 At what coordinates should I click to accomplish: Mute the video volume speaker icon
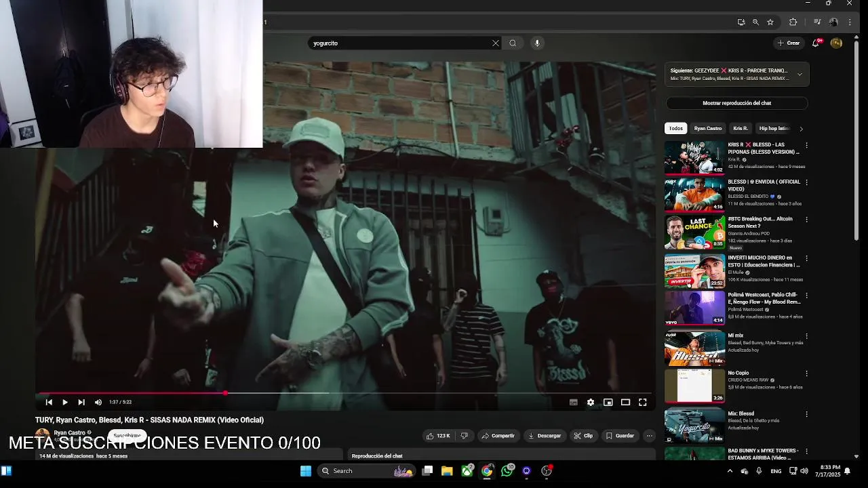tap(98, 402)
